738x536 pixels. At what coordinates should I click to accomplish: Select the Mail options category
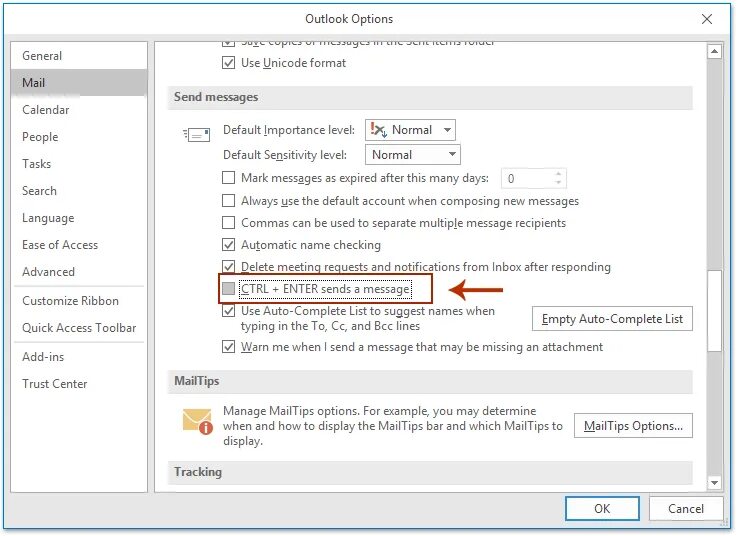[x=79, y=82]
